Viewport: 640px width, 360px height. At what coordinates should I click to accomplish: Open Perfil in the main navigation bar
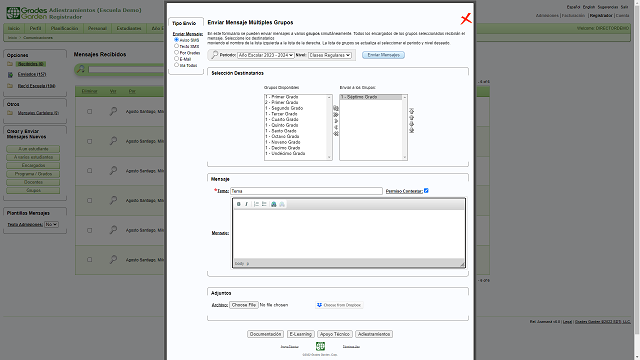(x=35, y=28)
